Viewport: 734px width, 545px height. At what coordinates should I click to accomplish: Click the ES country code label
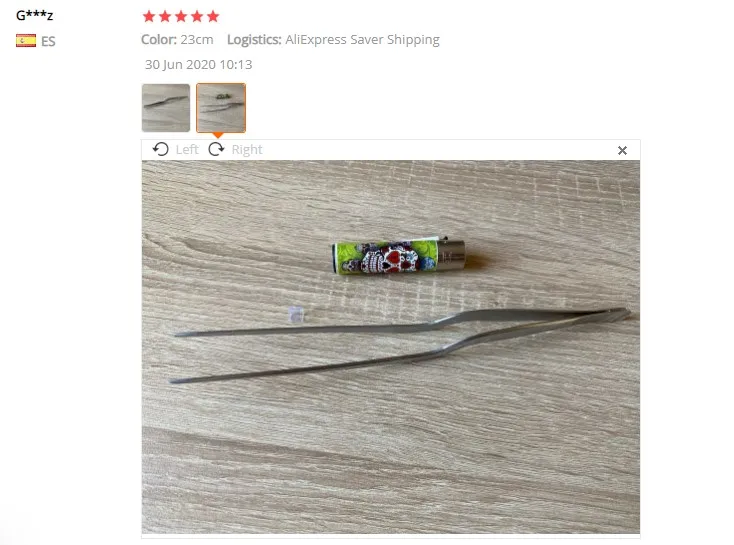tap(48, 41)
